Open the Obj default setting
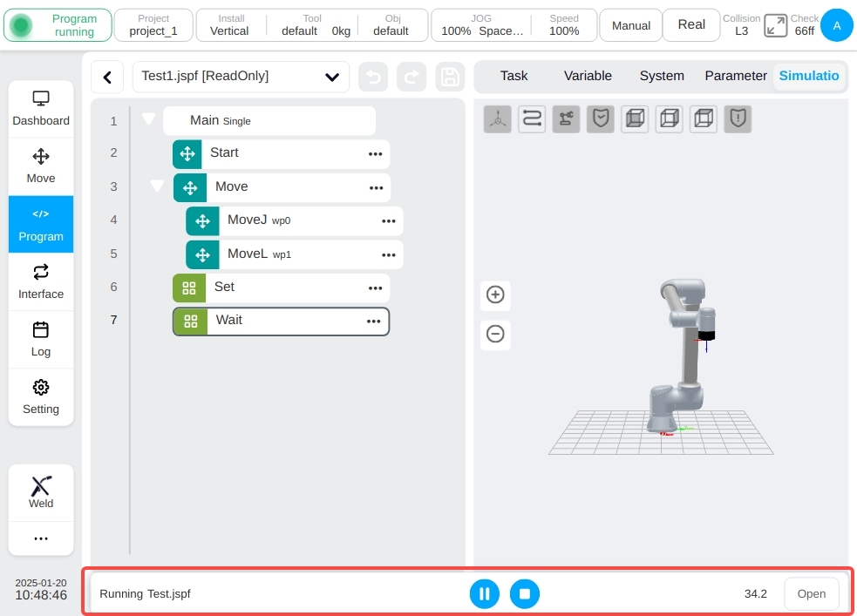 [391, 25]
